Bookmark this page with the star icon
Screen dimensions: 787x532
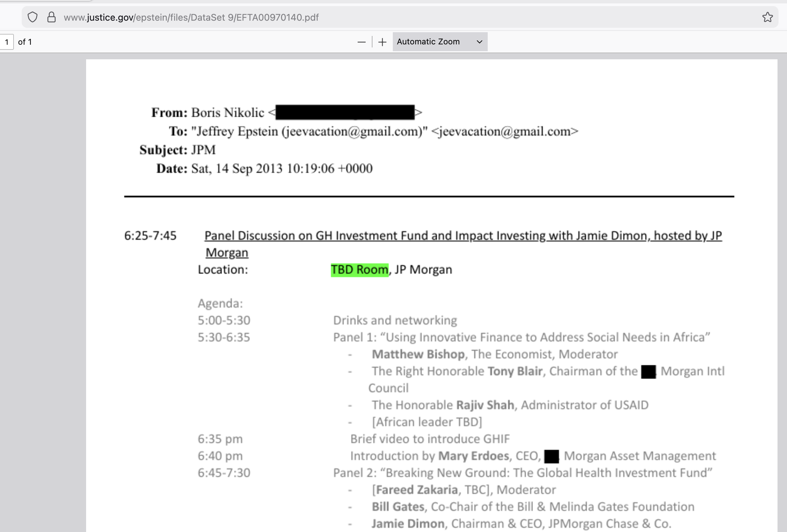(x=767, y=17)
